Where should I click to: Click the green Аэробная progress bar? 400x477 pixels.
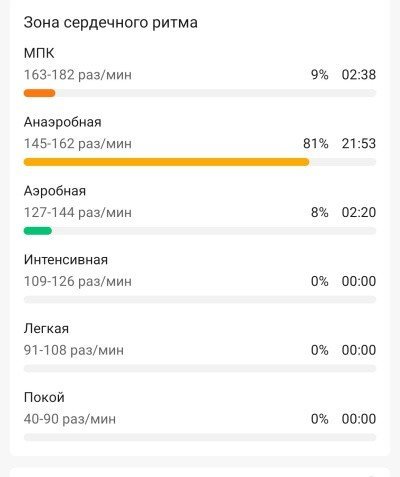[38, 231]
